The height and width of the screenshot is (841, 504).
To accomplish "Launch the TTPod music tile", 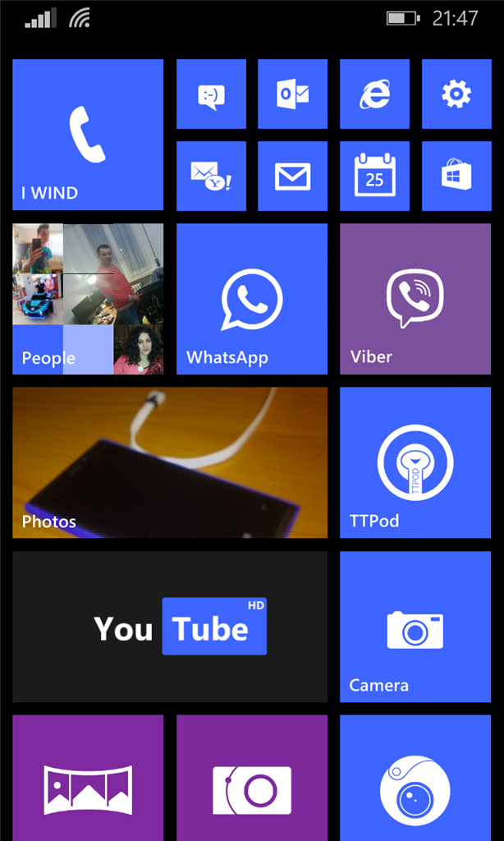I will point(415,462).
